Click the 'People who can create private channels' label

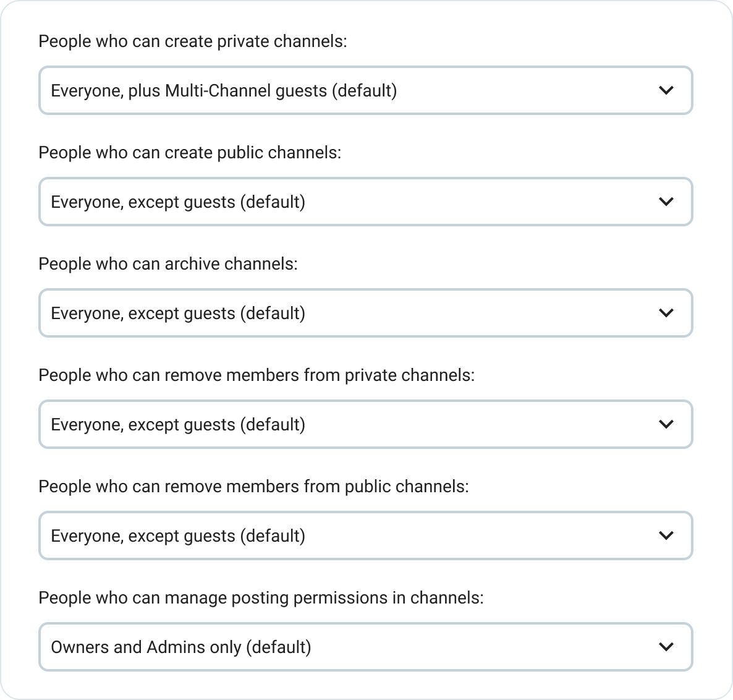[x=192, y=41]
